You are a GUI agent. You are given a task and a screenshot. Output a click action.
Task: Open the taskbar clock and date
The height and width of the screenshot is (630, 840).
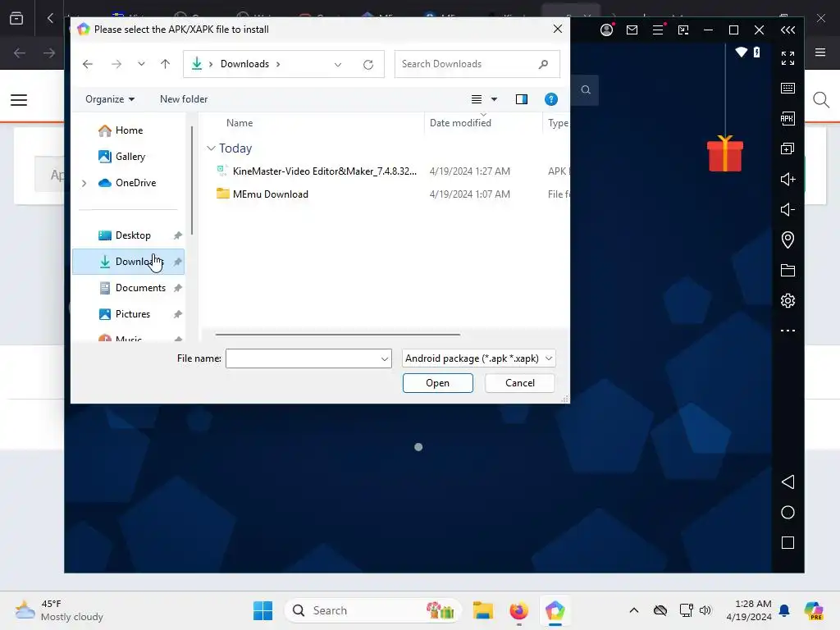(750, 610)
